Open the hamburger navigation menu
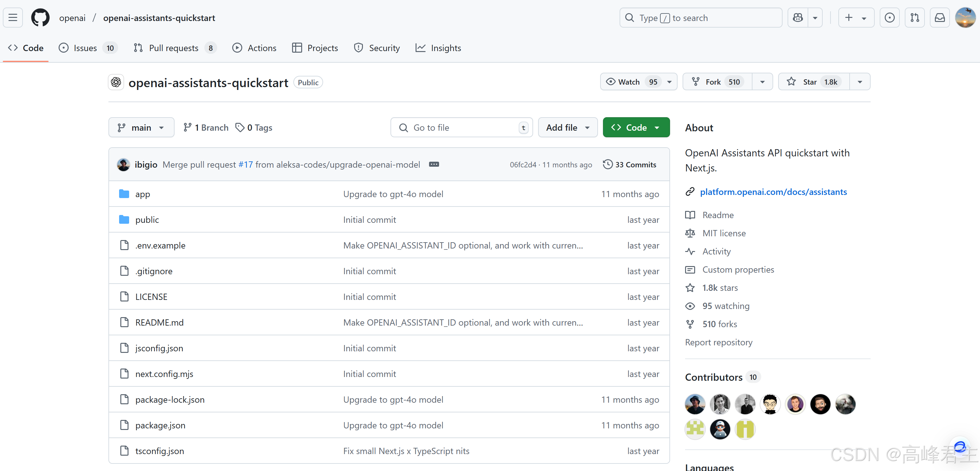Screen dimensions: 980x471 tap(13, 18)
